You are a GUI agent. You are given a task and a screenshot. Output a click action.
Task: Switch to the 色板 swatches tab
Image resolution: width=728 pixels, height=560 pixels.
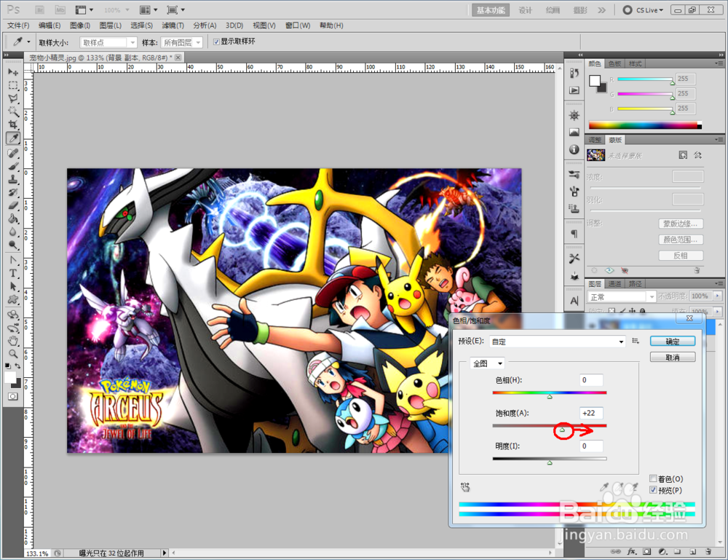(x=614, y=63)
